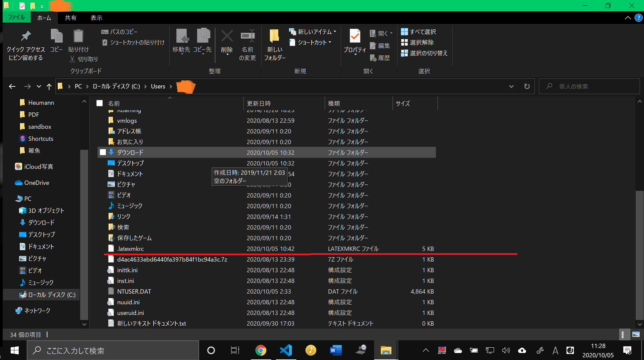Open the ファイル menu

pos(16,18)
